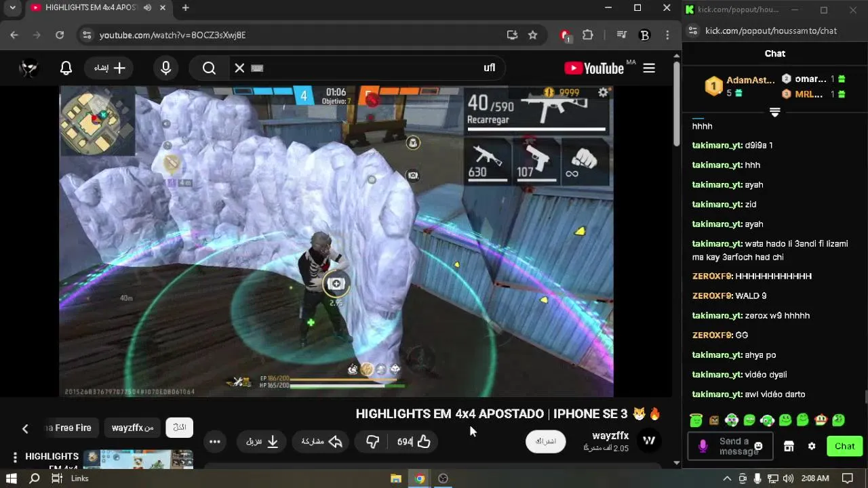Select the highlighted 'All' filter chip
This screenshot has width=868, height=488.
(x=180, y=428)
